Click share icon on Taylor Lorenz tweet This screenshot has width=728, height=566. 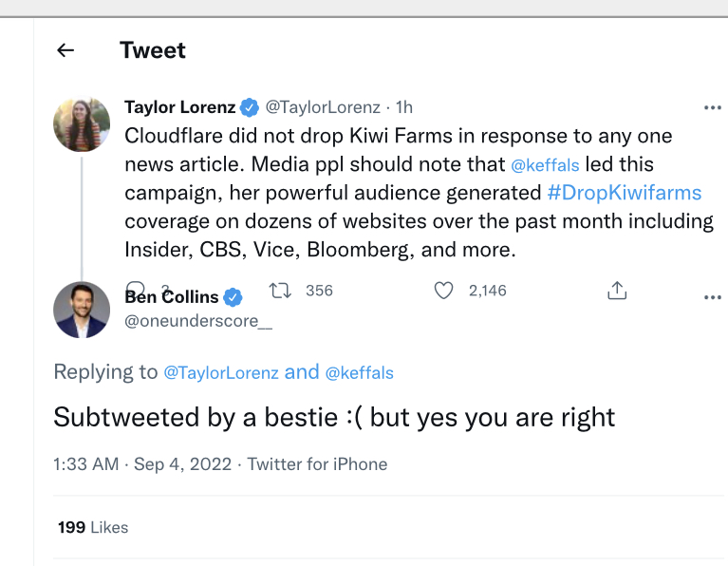[617, 291]
